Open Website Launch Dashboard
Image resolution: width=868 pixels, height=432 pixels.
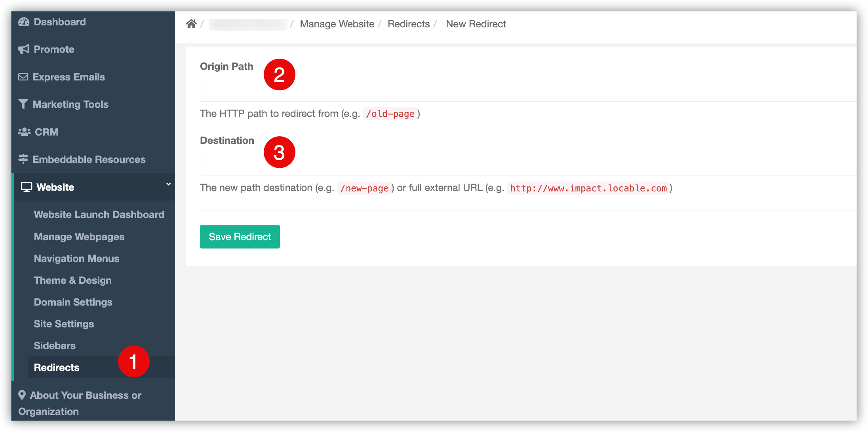click(99, 214)
